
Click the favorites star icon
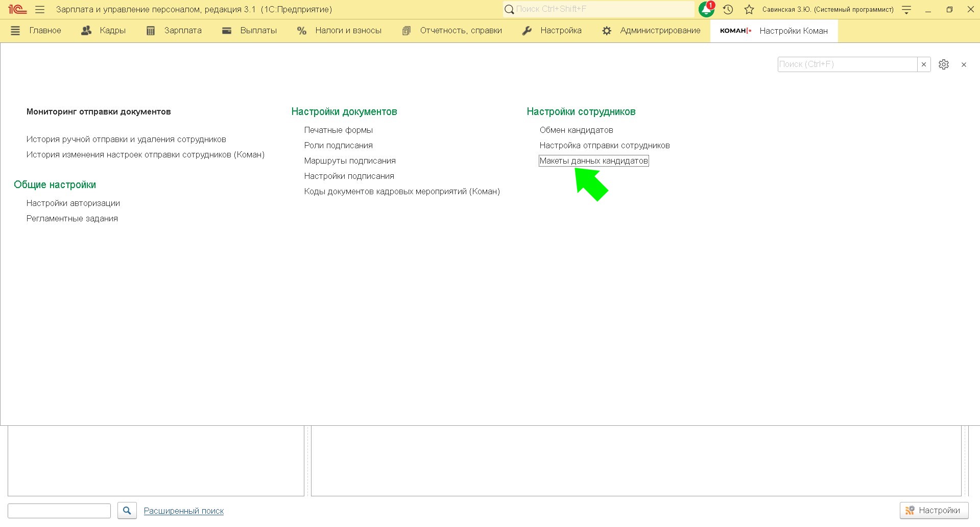coord(749,9)
